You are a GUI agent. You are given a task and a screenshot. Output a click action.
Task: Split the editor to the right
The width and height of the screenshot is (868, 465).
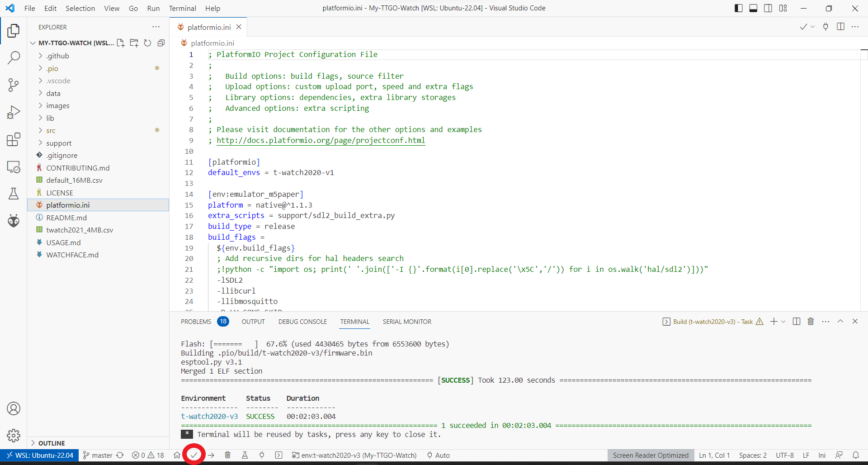pos(840,27)
